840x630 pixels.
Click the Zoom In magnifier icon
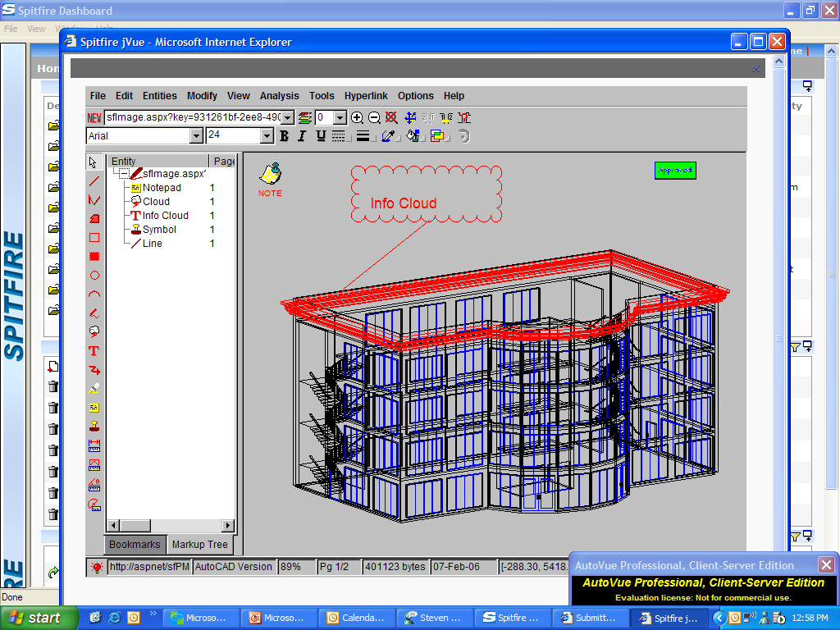[x=357, y=117]
